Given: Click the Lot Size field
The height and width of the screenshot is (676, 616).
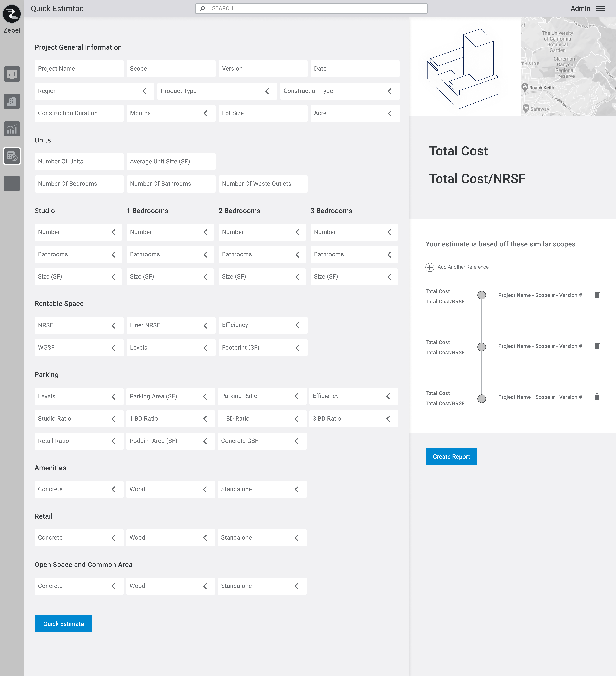Looking at the screenshot, I should (263, 113).
